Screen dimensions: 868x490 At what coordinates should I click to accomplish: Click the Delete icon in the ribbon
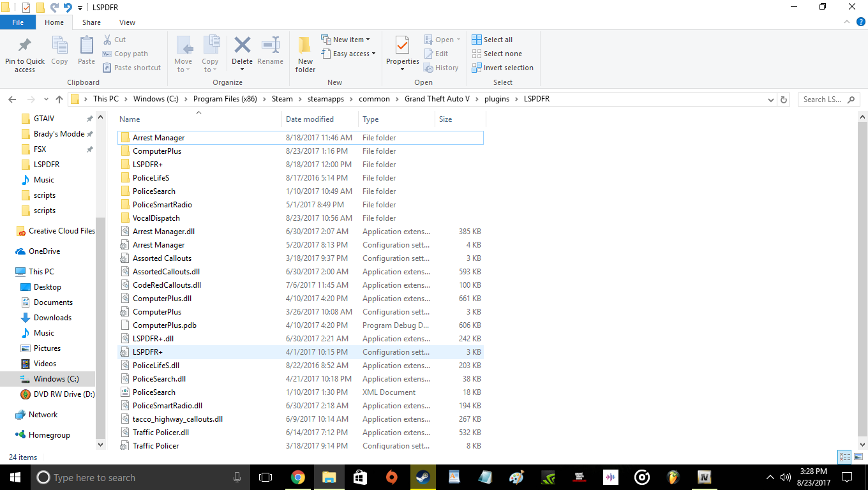[x=242, y=47]
